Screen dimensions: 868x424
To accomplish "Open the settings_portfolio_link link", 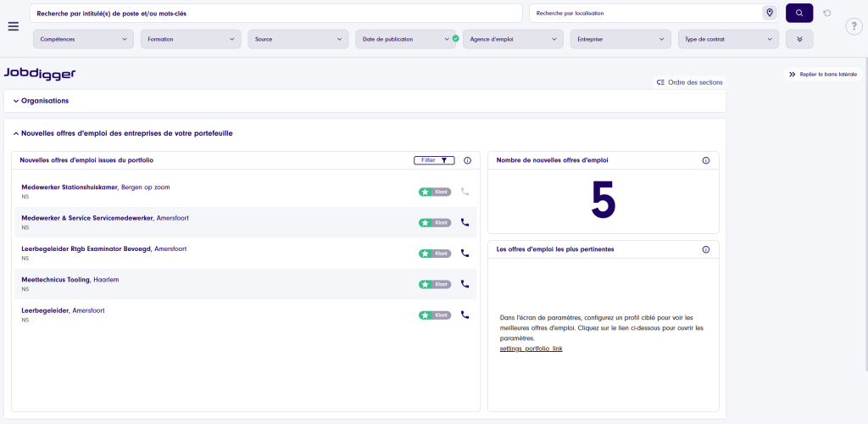I will (x=531, y=349).
